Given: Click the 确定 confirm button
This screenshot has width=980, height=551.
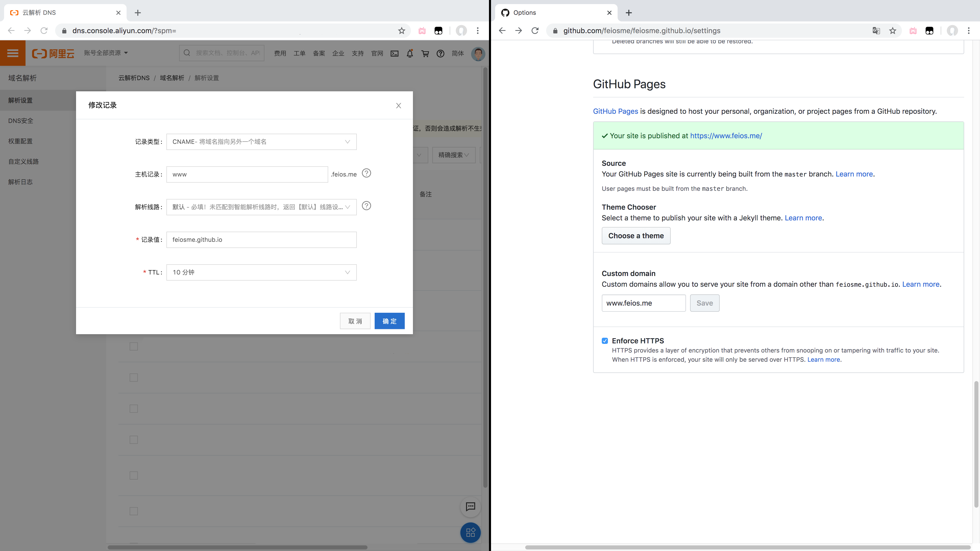Looking at the screenshot, I should 389,321.
